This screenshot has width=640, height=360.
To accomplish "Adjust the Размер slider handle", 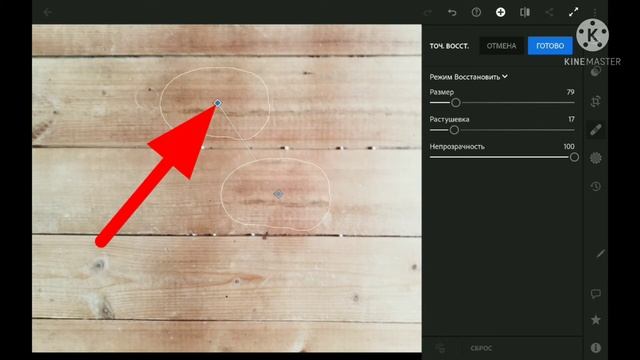I will (456, 102).
